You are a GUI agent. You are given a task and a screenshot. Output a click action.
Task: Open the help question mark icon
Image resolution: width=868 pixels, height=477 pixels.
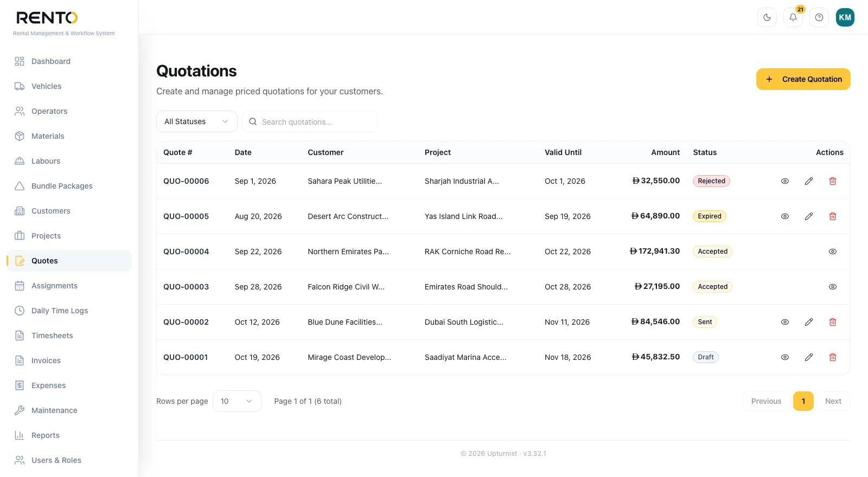(819, 17)
